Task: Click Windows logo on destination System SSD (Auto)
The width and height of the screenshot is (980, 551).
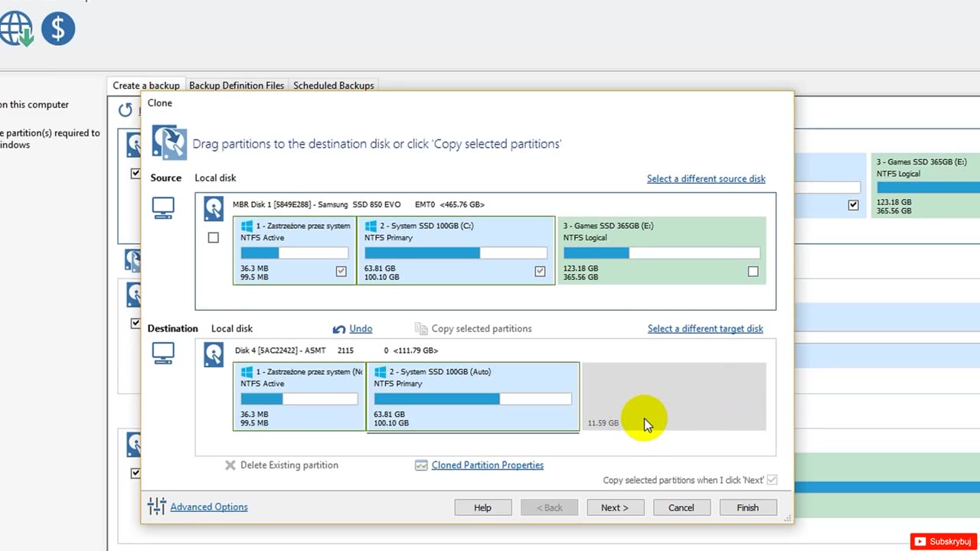Action: [x=380, y=372]
